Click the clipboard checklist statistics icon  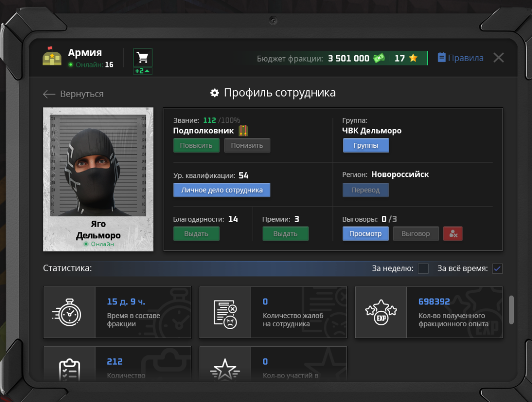pyautogui.click(x=69, y=367)
